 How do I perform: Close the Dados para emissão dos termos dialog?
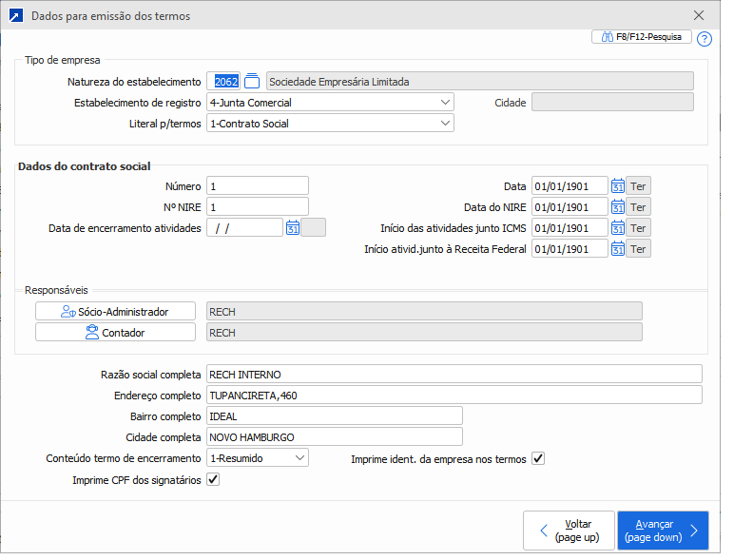(x=699, y=15)
